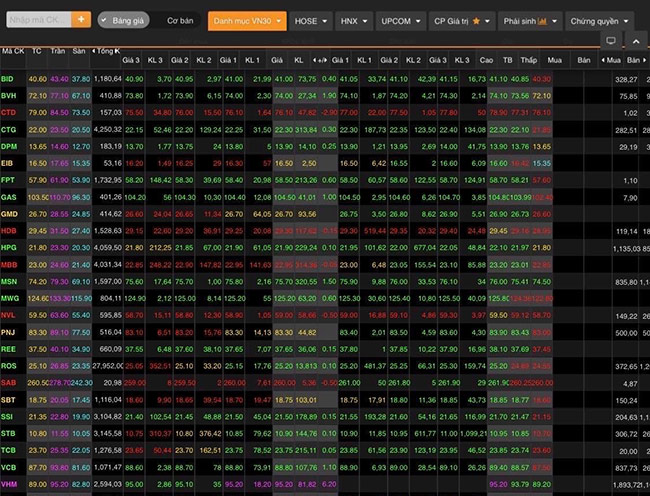The image size is (650, 496).
Task: Select the BVH ticker symbol
Action: coord(8,96)
